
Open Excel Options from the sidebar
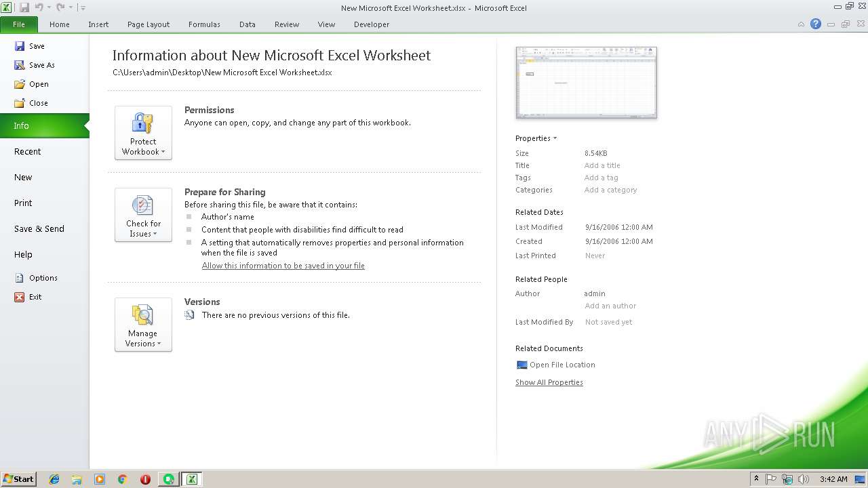click(x=37, y=278)
